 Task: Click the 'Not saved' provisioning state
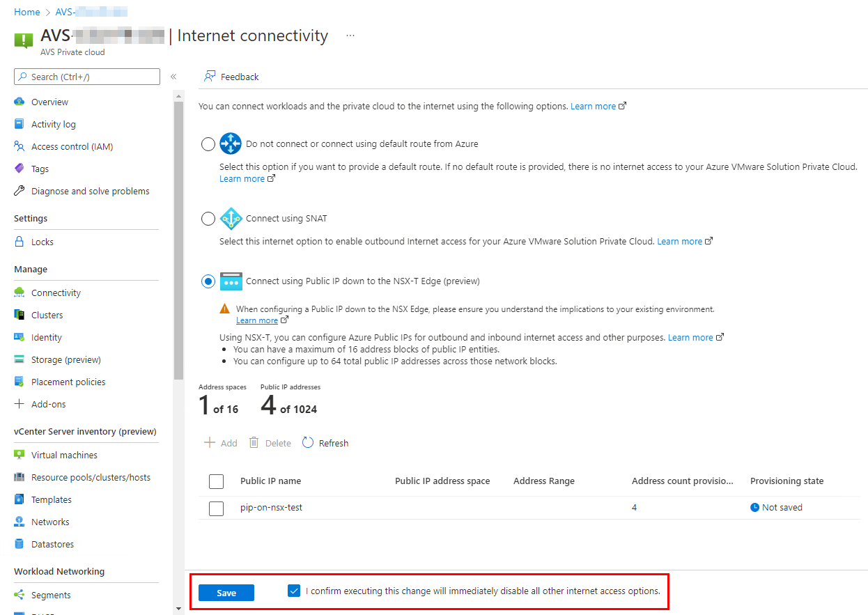(x=777, y=507)
